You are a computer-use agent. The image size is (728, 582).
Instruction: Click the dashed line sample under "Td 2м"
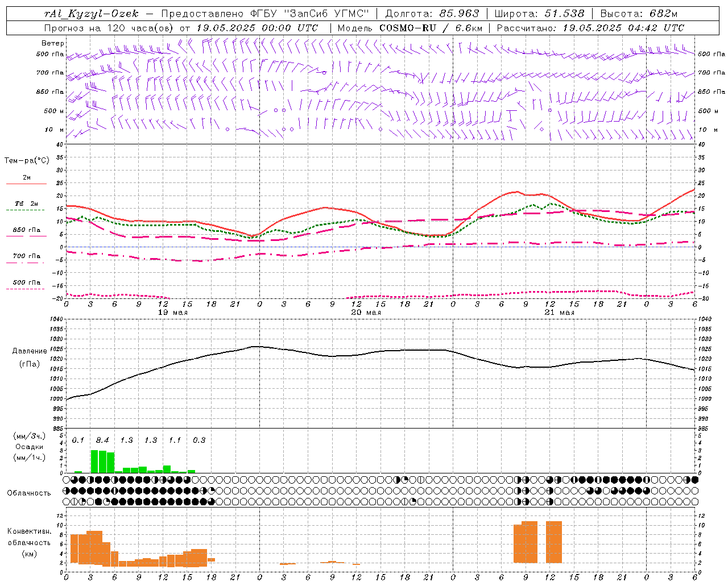click(x=25, y=210)
